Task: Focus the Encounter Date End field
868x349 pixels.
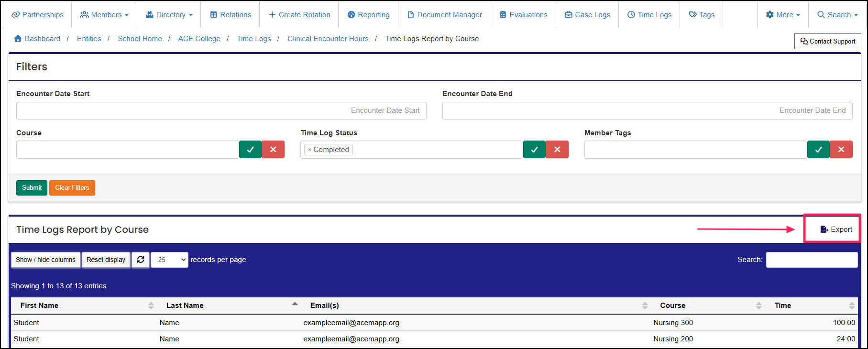Action: (648, 110)
